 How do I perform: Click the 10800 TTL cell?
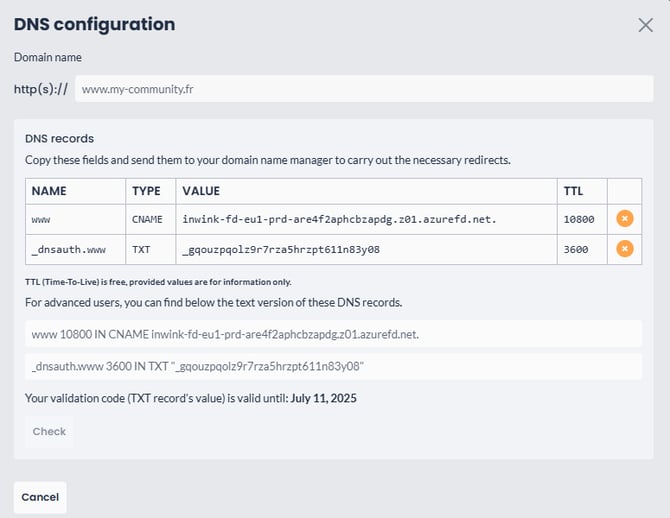pos(582,219)
